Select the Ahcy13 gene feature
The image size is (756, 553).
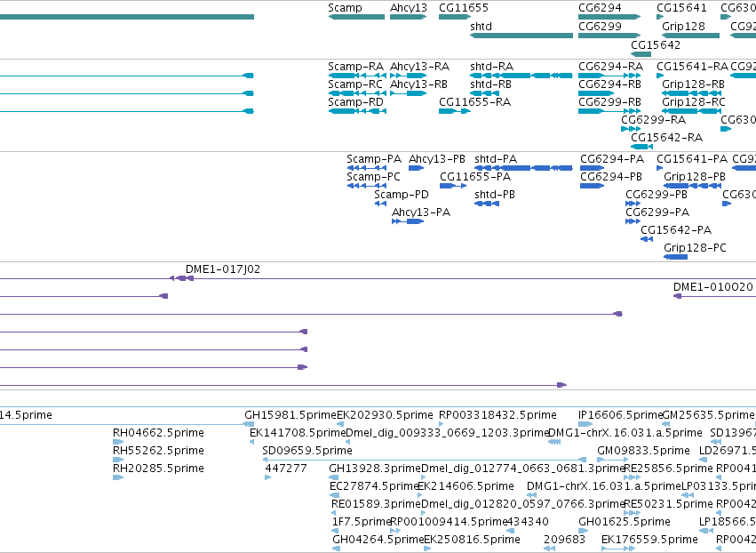point(409,17)
